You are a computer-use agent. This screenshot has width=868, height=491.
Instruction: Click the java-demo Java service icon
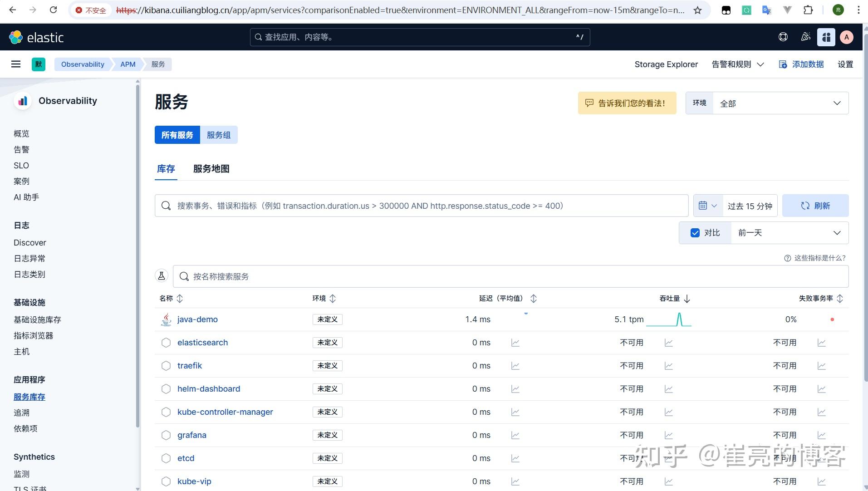[166, 319]
